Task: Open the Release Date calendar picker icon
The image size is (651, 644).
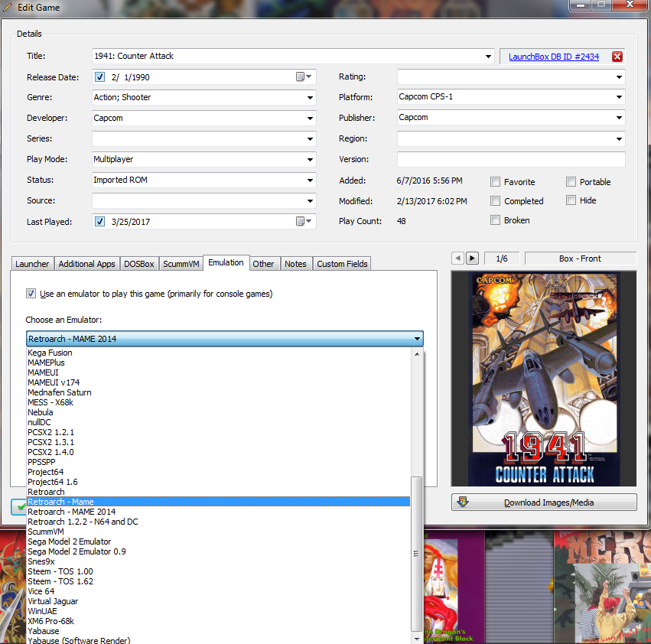Action: coord(304,76)
